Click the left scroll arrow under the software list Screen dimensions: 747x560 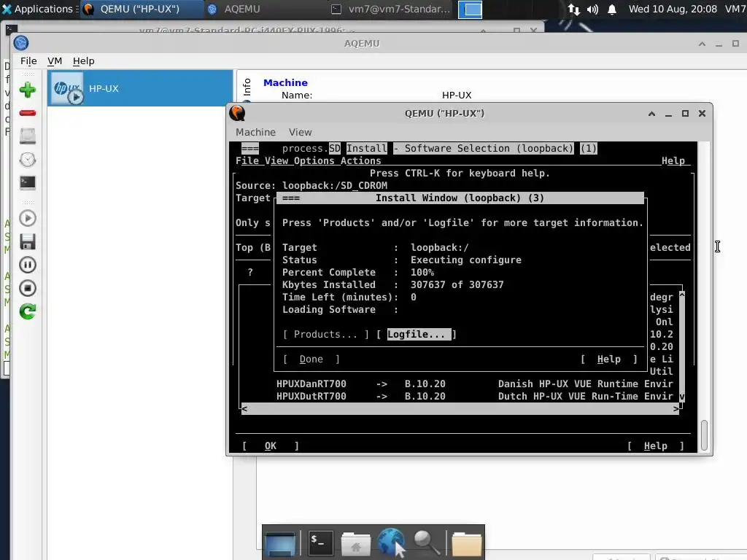[244, 409]
